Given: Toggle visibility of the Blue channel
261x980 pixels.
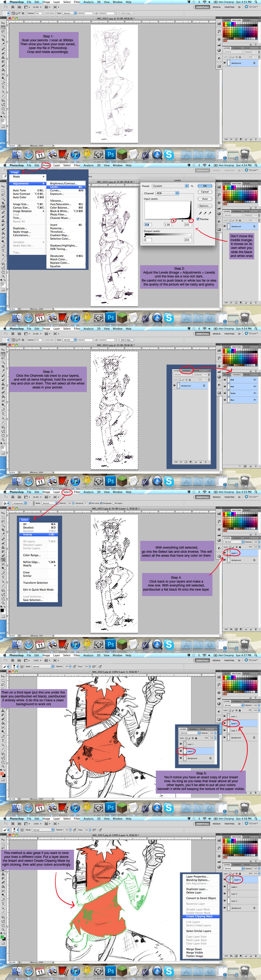Looking at the screenshot, I should pos(224,400).
